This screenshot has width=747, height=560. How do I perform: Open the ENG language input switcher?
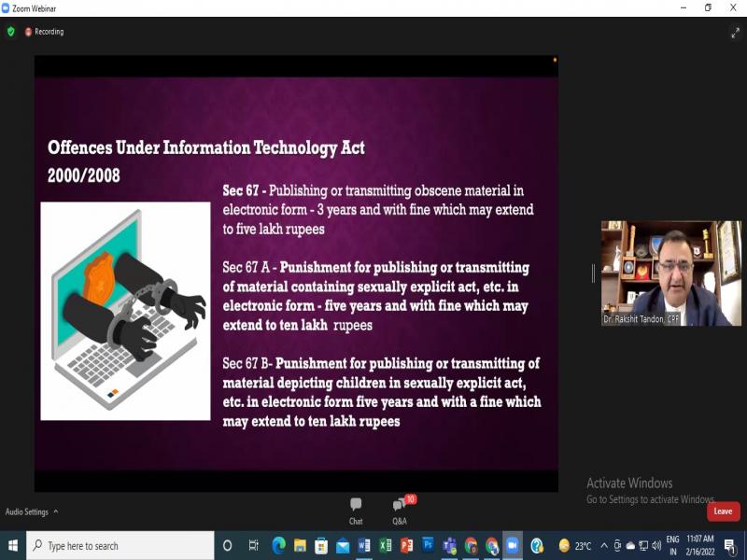click(x=672, y=545)
